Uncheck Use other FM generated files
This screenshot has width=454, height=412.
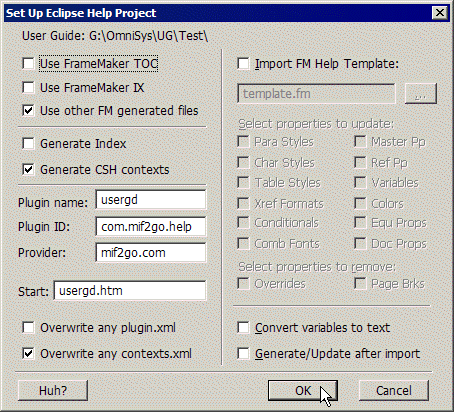pyautogui.click(x=28, y=110)
